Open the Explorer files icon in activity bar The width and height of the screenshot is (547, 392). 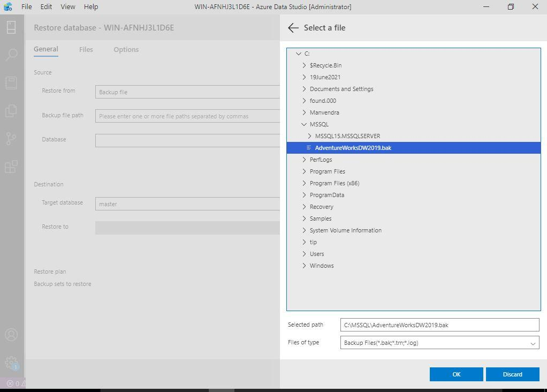click(x=11, y=111)
